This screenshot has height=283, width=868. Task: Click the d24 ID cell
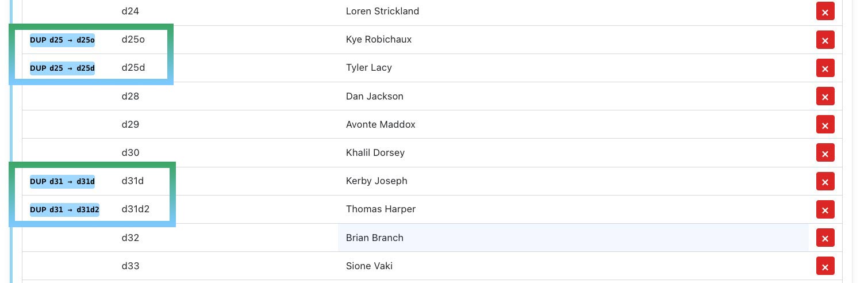[x=130, y=11]
